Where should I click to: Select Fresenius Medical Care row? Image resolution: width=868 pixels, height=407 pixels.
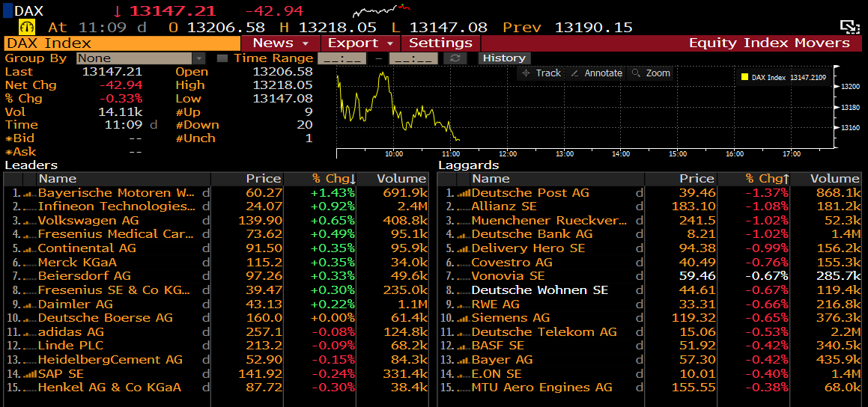pos(216,234)
